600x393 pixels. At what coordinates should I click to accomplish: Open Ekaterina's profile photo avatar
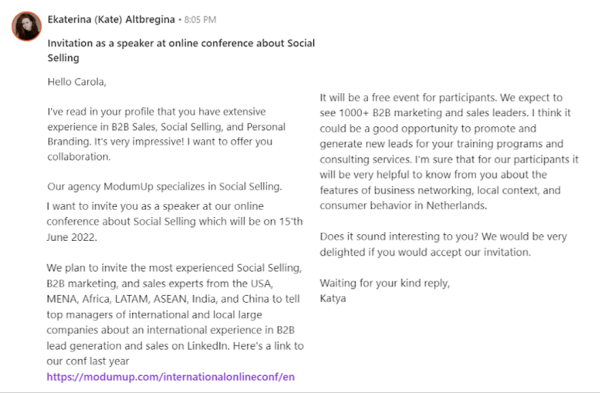tap(26, 26)
